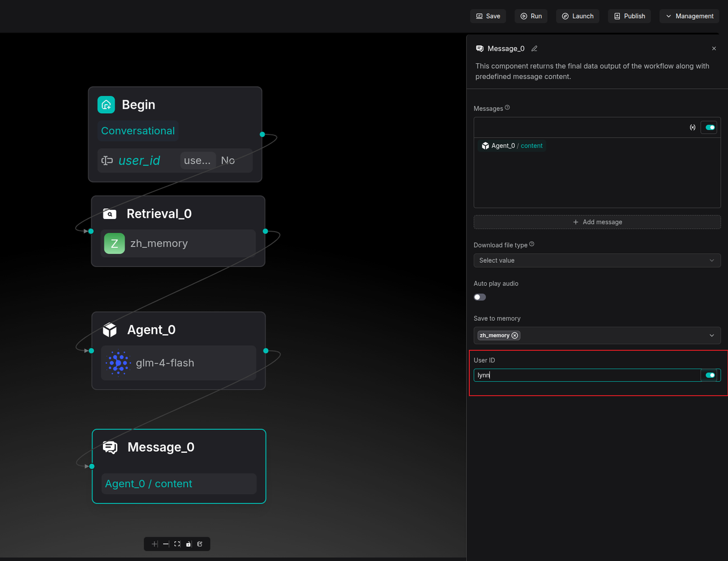Image resolution: width=728 pixels, height=561 pixels.
Task: Fit the workflow view to screen
Action: click(177, 544)
